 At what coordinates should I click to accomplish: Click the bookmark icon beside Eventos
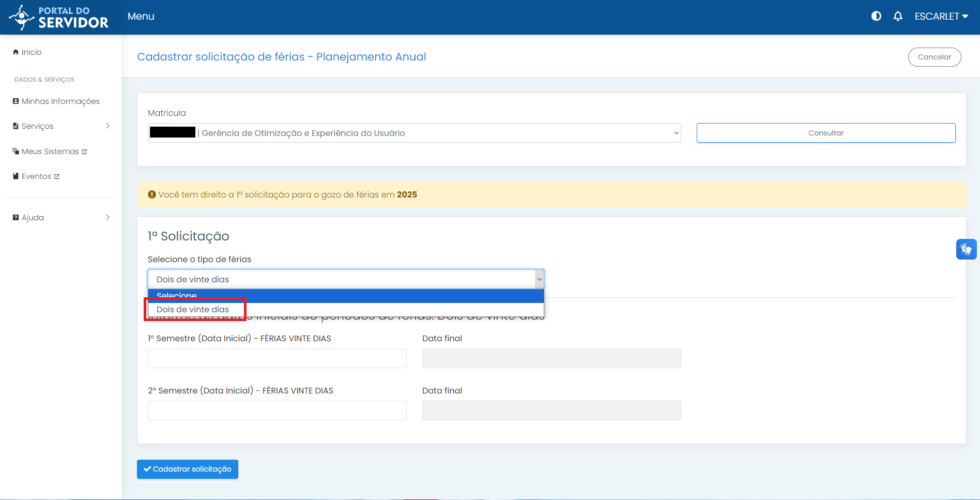(16, 176)
